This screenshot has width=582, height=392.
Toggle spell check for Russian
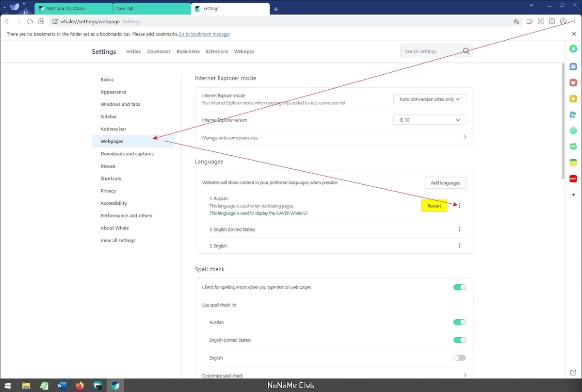[459, 322]
